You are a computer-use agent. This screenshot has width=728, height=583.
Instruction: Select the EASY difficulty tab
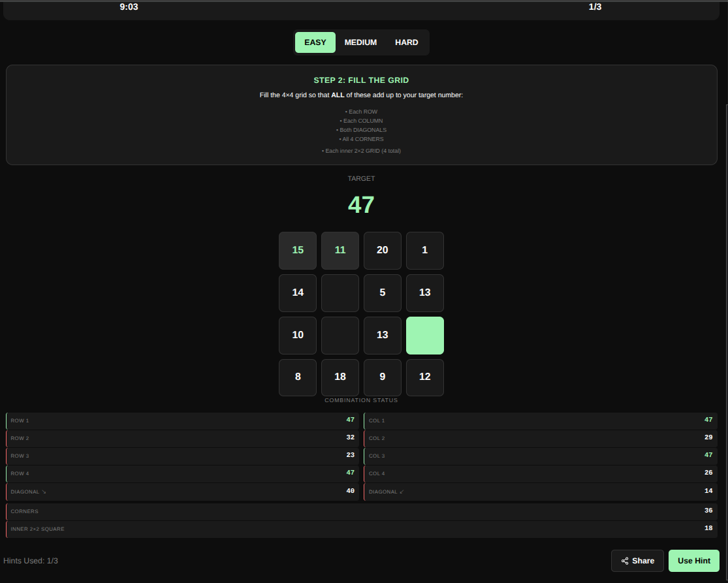[315, 42]
